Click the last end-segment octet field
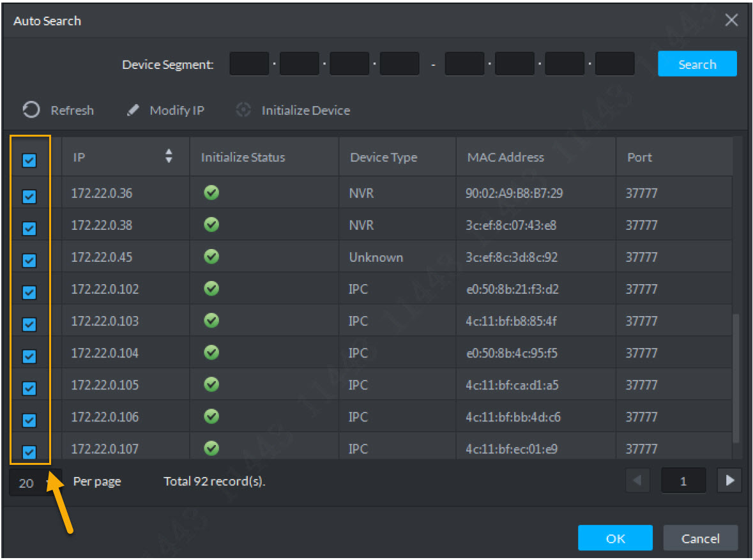753x560 pixels. tap(614, 63)
